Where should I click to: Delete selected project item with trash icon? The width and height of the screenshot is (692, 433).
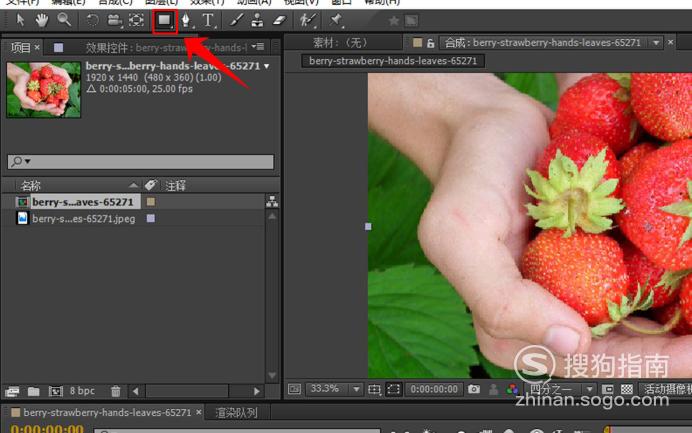pyautogui.click(x=116, y=391)
